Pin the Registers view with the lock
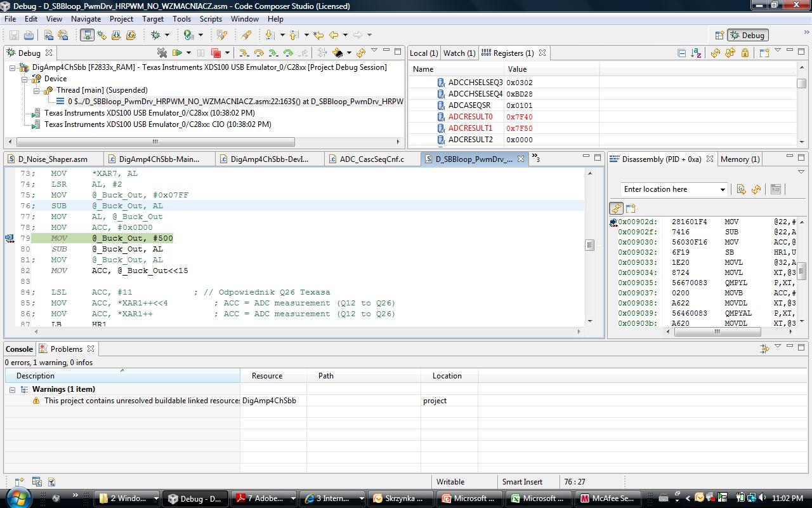812x508 pixels. pyautogui.click(x=745, y=53)
